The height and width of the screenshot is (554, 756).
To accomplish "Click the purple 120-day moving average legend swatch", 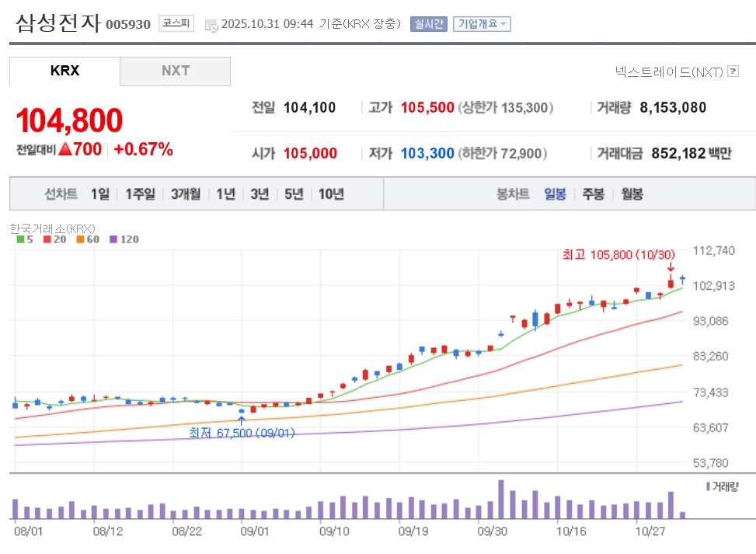I will (115, 239).
